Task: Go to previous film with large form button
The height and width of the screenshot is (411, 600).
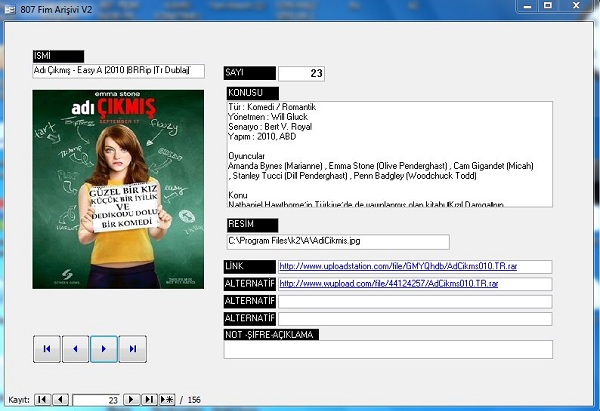Action: (x=75, y=349)
